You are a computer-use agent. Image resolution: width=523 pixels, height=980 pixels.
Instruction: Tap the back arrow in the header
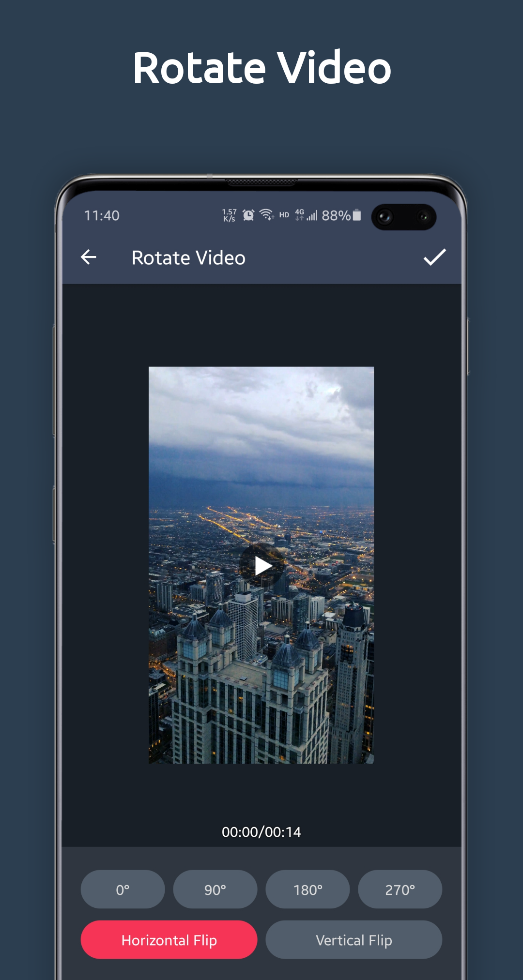click(89, 257)
